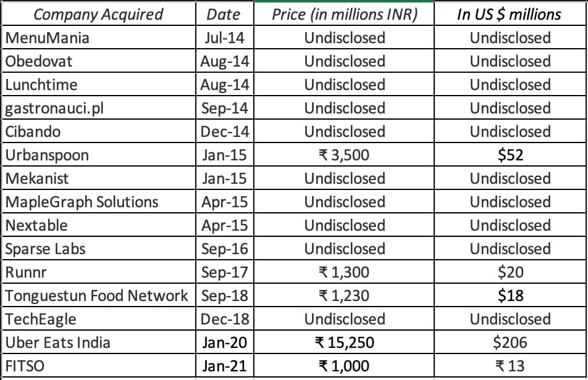Click the ₹ 1,300 price cell
The width and height of the screenshot is (588, 380).
pos(345,272)
